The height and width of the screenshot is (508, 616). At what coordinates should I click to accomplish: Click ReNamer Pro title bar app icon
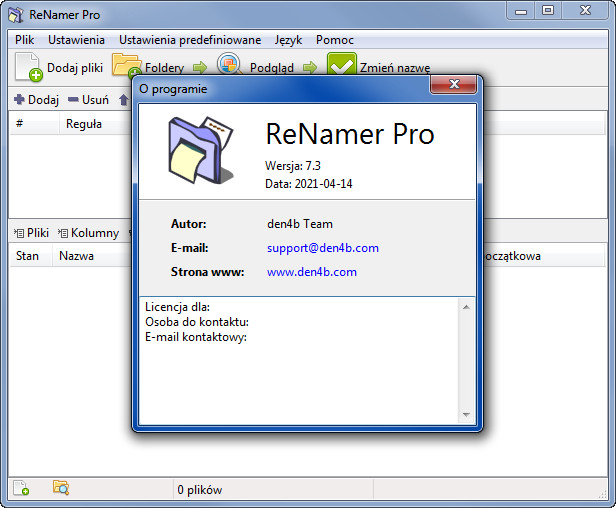(x=16, y=15)
